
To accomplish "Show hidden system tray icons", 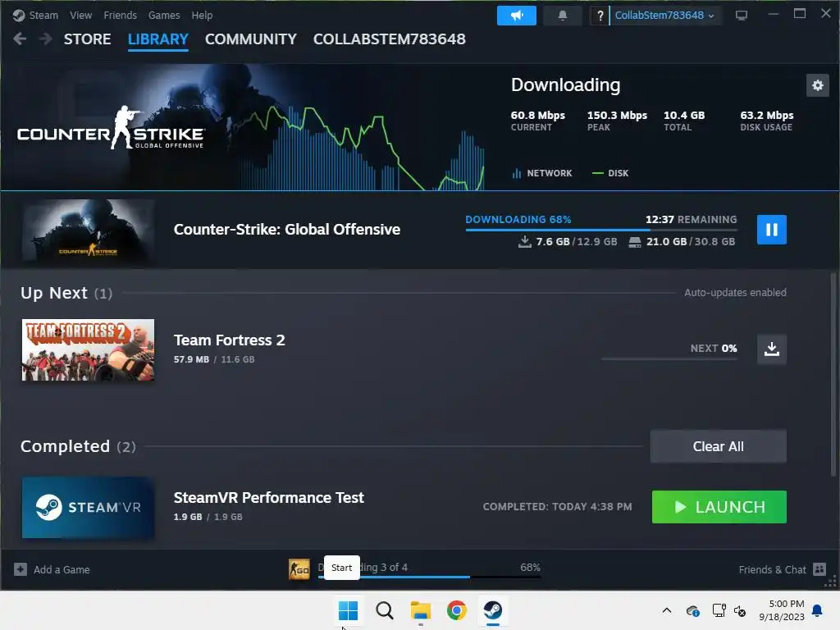I will pos(666,610).
